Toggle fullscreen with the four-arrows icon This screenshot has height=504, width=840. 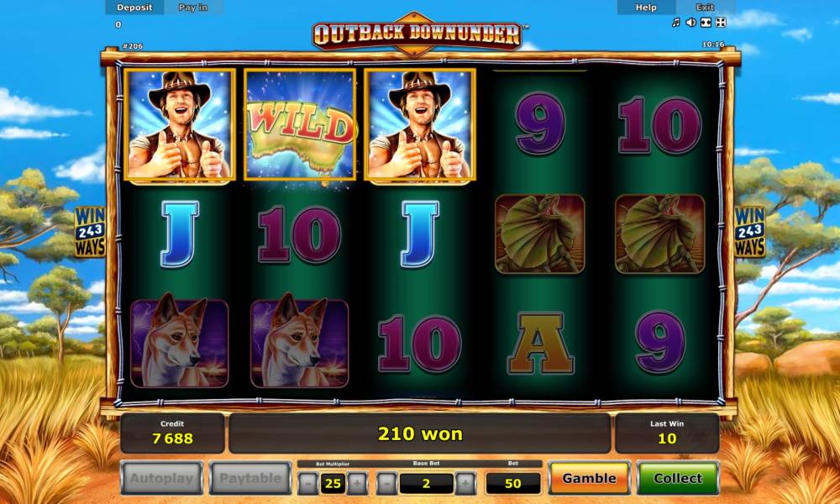[x=721, y=23]
